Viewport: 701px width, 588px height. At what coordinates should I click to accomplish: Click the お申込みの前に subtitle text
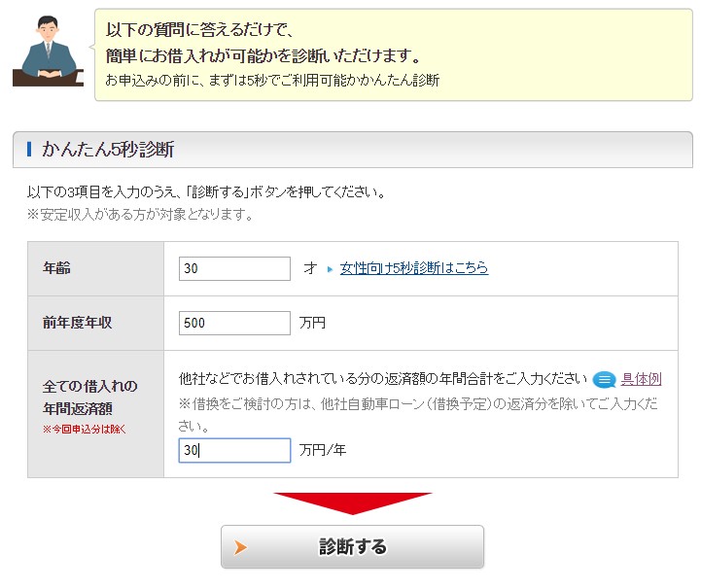tap(272, 81)
